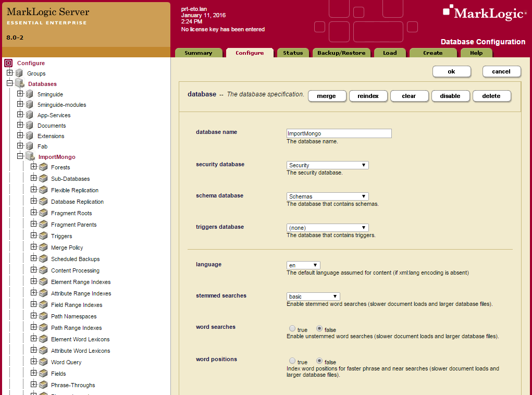Expand the Attribute Range Indexes node
532x395 pixels.
[x=33, y=292]
